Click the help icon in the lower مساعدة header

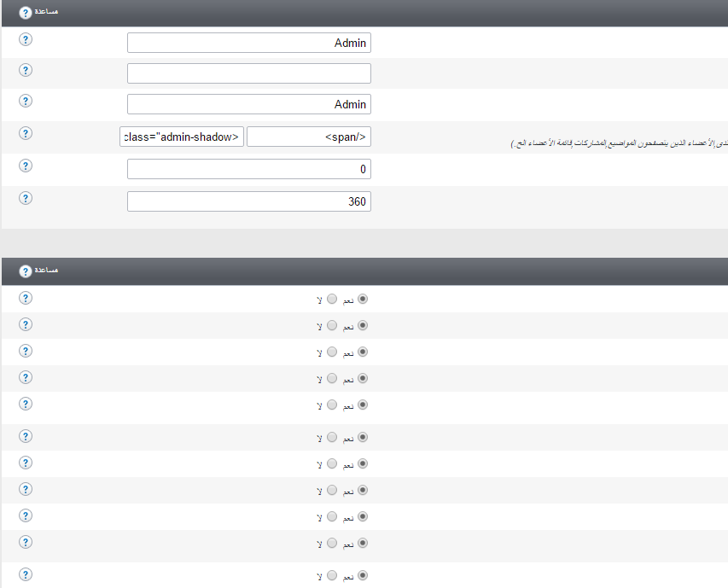click(x=25, y=271)
